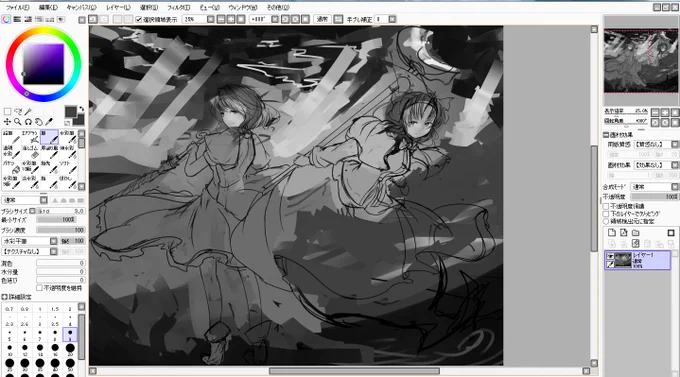This screenshot has height=377, width=680.
Task: Select the magic wand tool
Action: tap(28, 112)
